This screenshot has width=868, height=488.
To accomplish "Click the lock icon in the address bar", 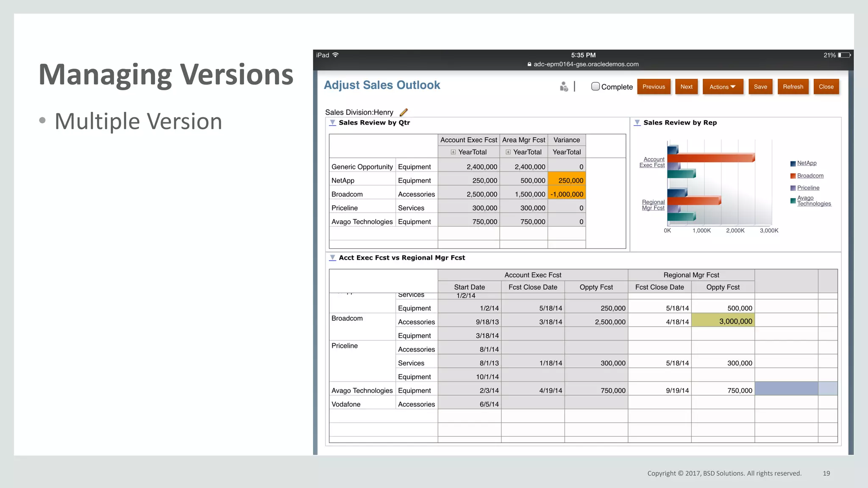I will 529,64.
